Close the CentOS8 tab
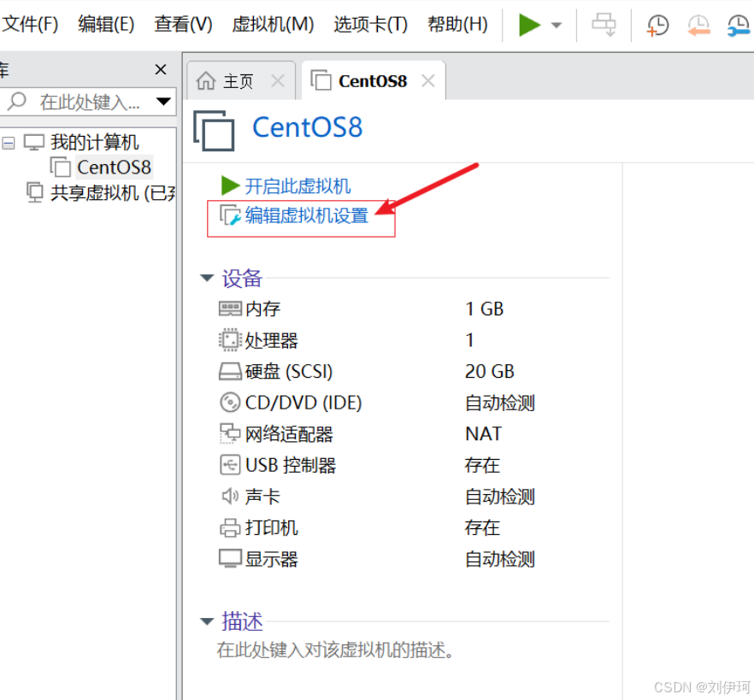Viewport: 754px width, 700px height. point(428,80)
